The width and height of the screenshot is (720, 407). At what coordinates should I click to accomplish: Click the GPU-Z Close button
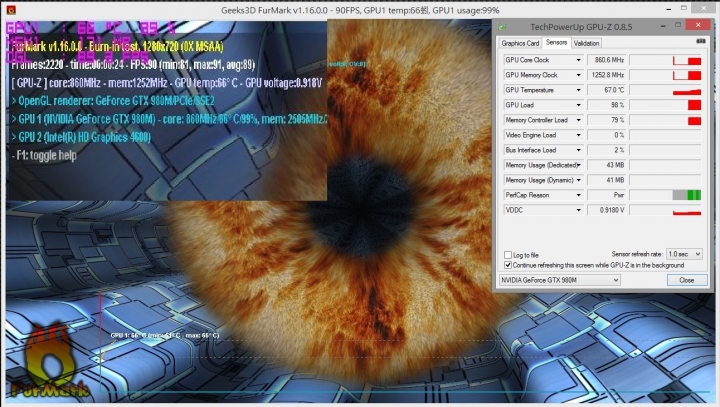point(686,280)
